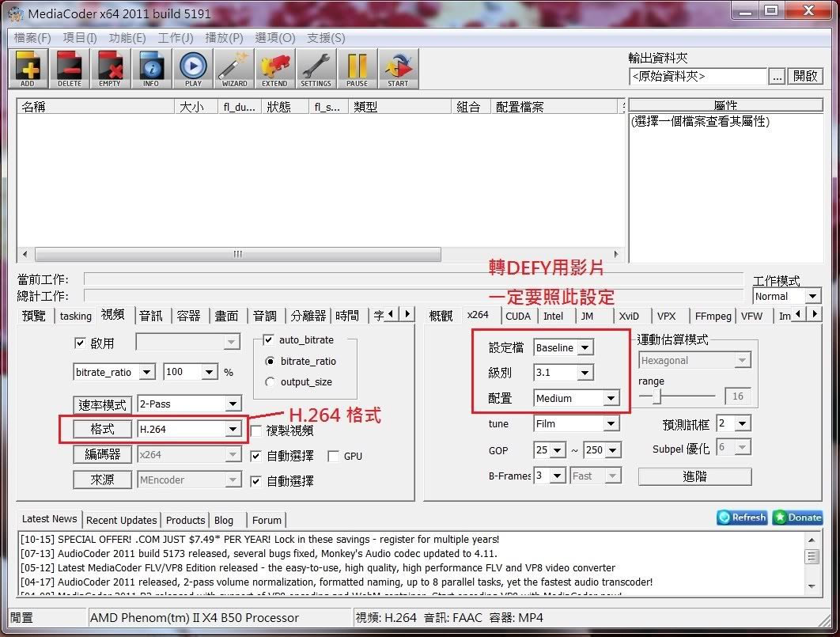Select the bitrate_ratio radio button
This screenshot has width=840, height=637.
[x=270, y=361]
